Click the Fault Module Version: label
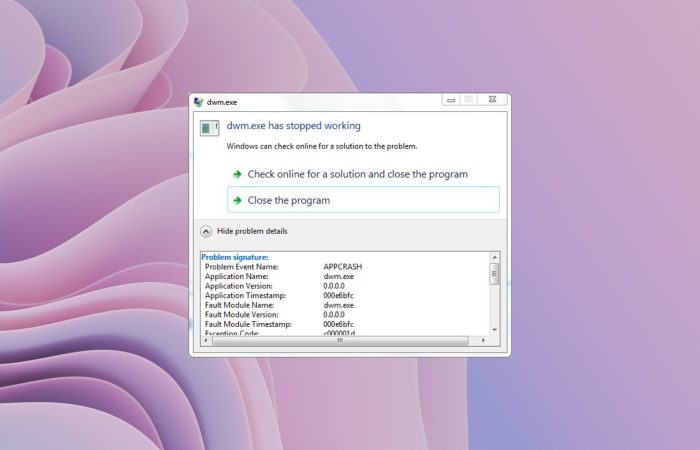Screen dimensions: 700x450 coord(242,315)
